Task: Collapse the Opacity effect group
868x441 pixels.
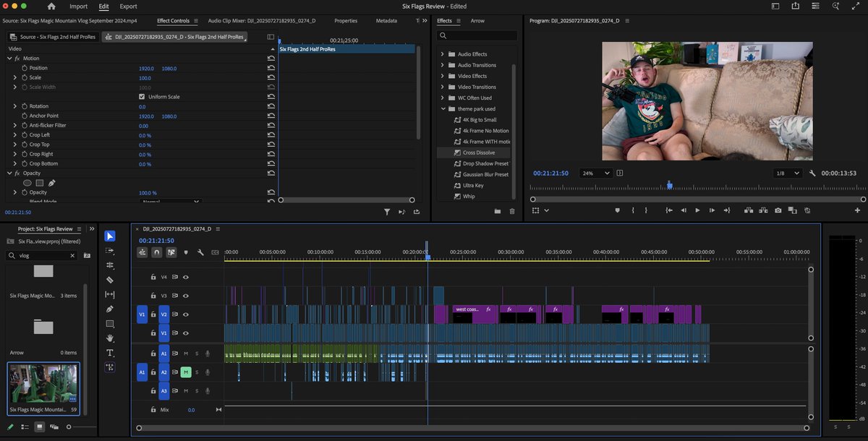Action: coord(9,174)
